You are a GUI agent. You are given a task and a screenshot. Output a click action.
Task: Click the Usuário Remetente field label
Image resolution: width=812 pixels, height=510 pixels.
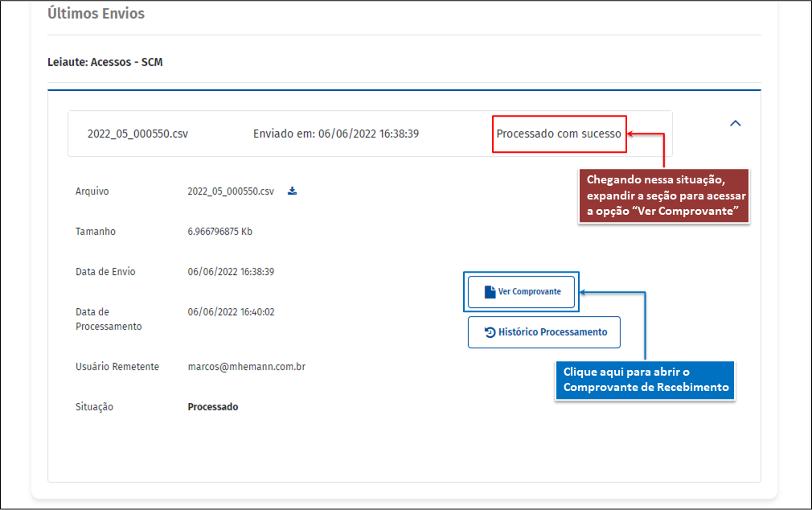tap(117, 367)
